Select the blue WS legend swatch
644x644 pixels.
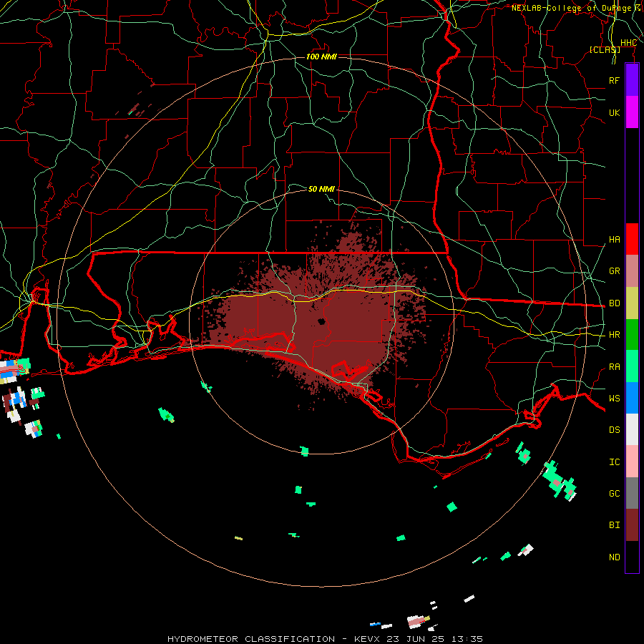click(632, 398)
